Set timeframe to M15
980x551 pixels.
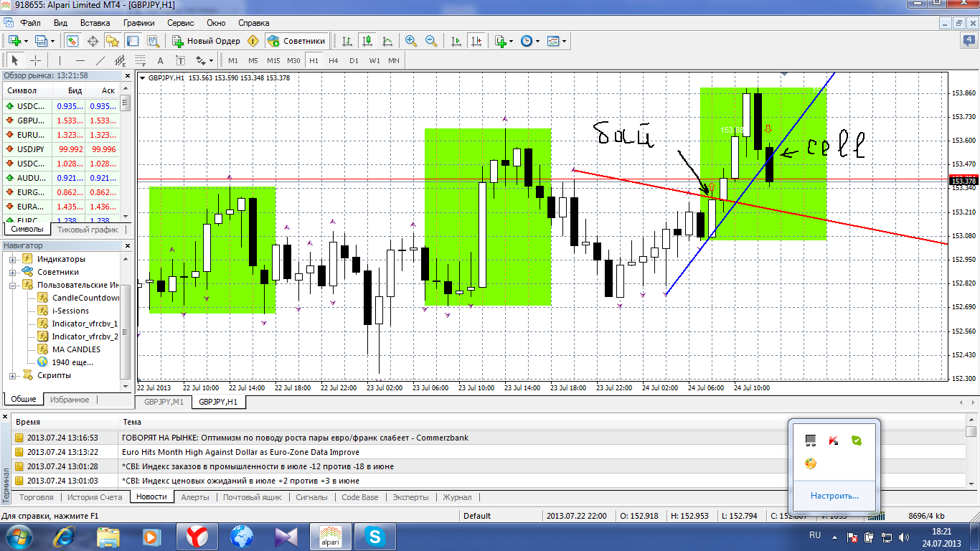click(273, 60)
